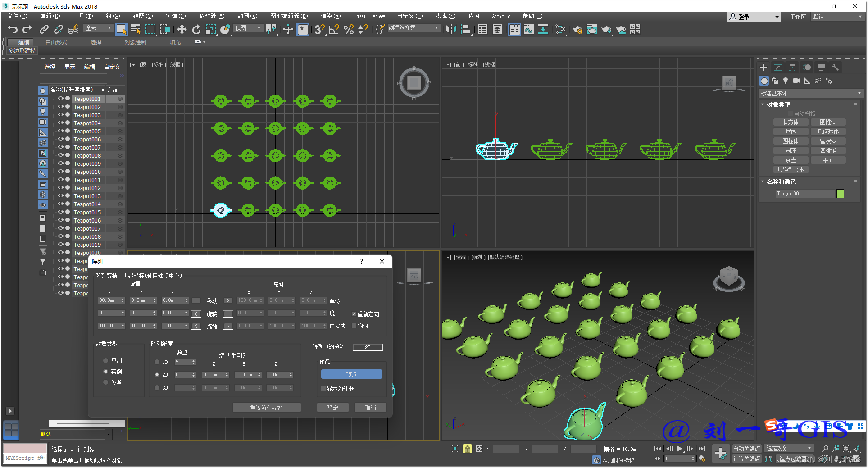Select the Move tool
Screen dimensions: 868x468
click(182, 30)
